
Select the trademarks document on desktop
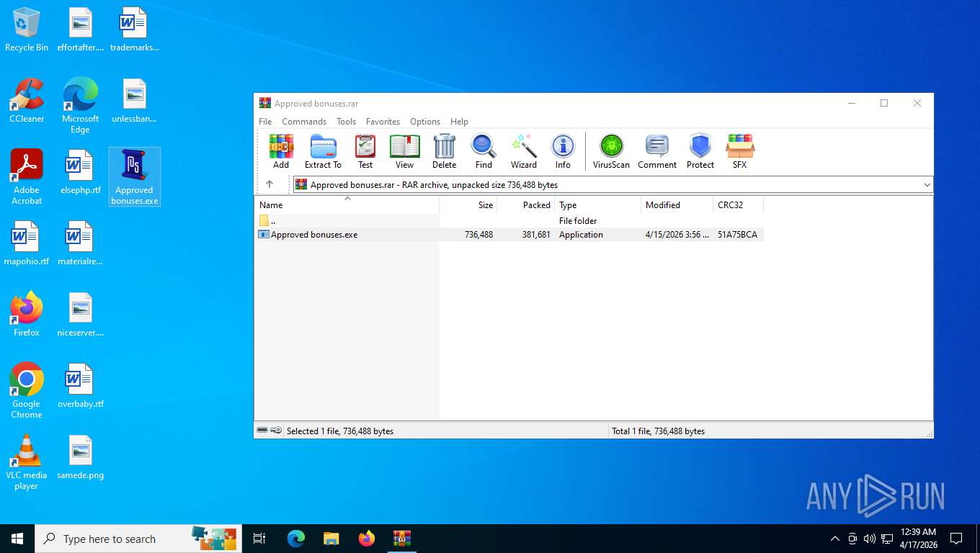(x=135, y=30)
